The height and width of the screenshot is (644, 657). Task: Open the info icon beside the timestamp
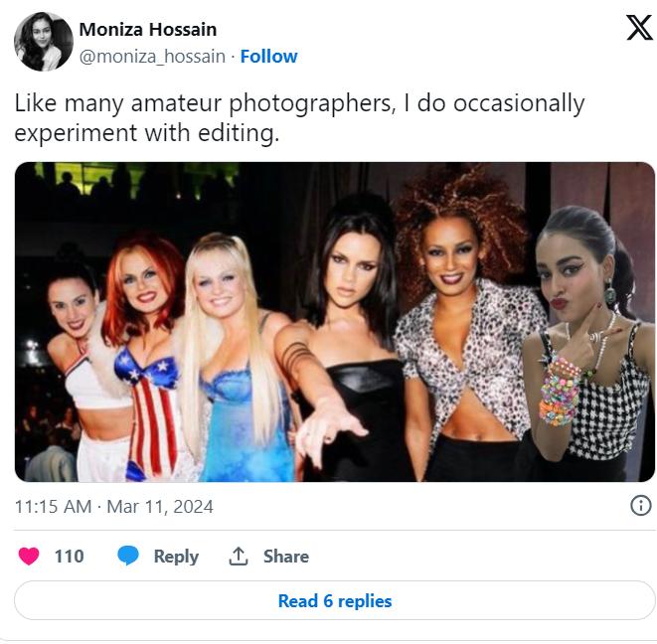tap(641, 506)
